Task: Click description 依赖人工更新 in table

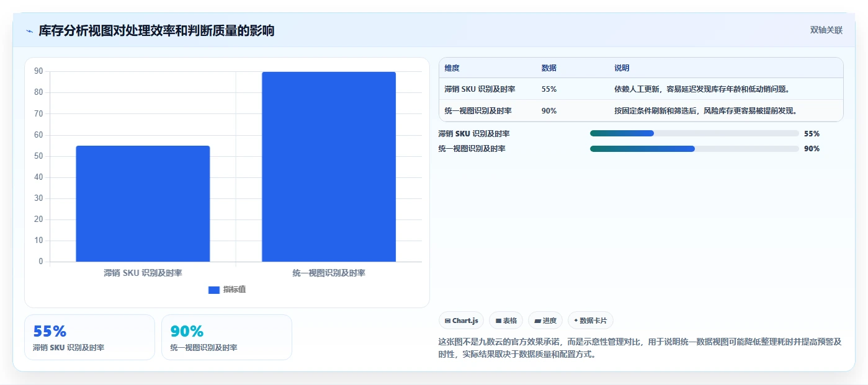Action: (x=702, y=89)
